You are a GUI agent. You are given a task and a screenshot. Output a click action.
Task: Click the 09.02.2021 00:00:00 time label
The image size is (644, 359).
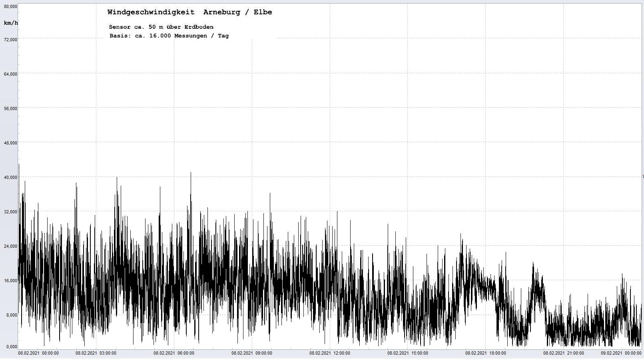[621, 353]
